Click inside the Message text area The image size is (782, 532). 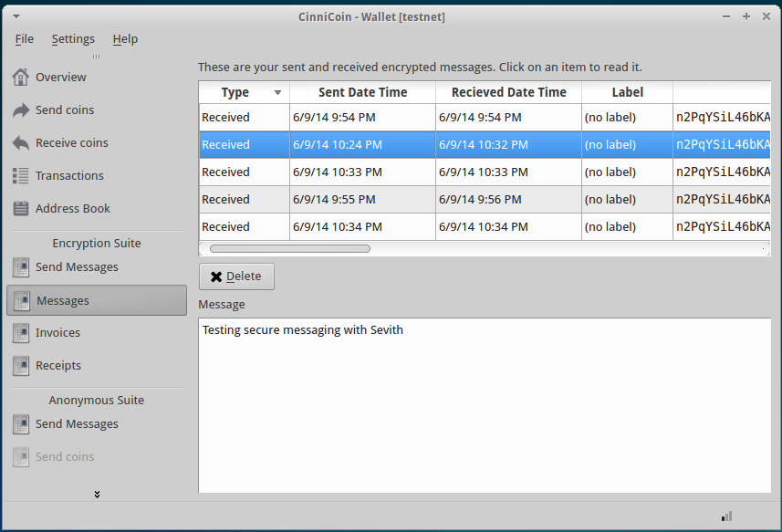tap(485, 405)
